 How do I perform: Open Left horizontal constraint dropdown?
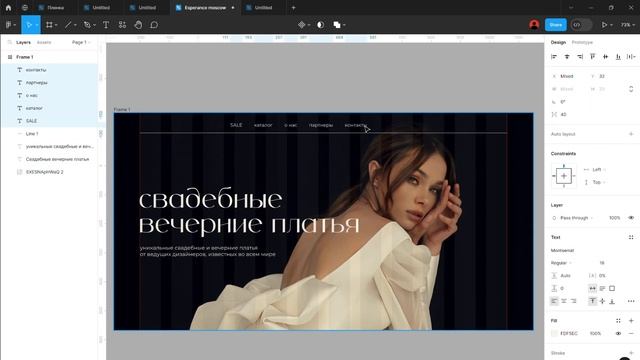(599, 169)
